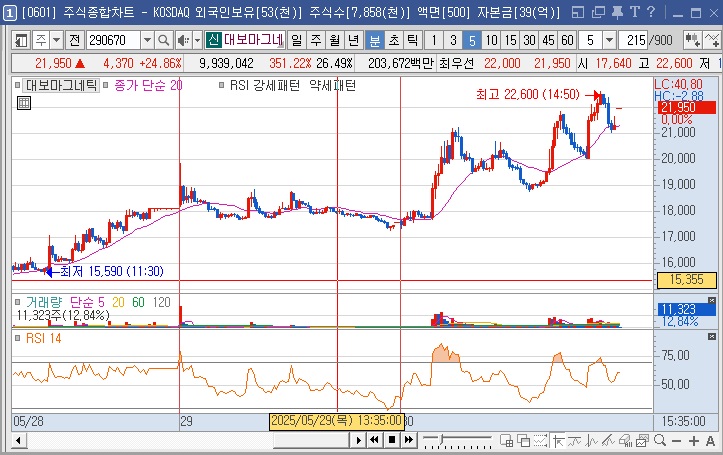Image resolution: width=723 pixels, height=455 pixels.
Task: Select the 틱 tick chart period
Action: click(413, 41)
